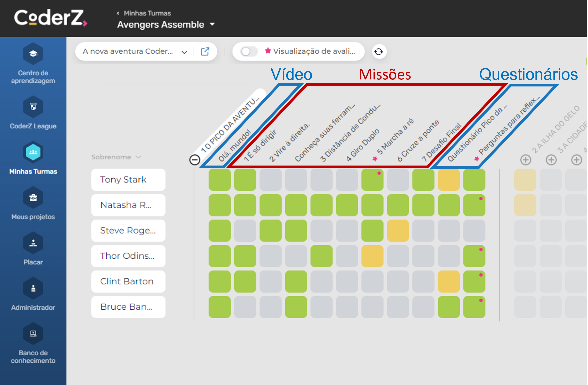Click the back chevron before Minhas Turmas
The height and width of the screenshot is (385, 588).
click(118, 13)
